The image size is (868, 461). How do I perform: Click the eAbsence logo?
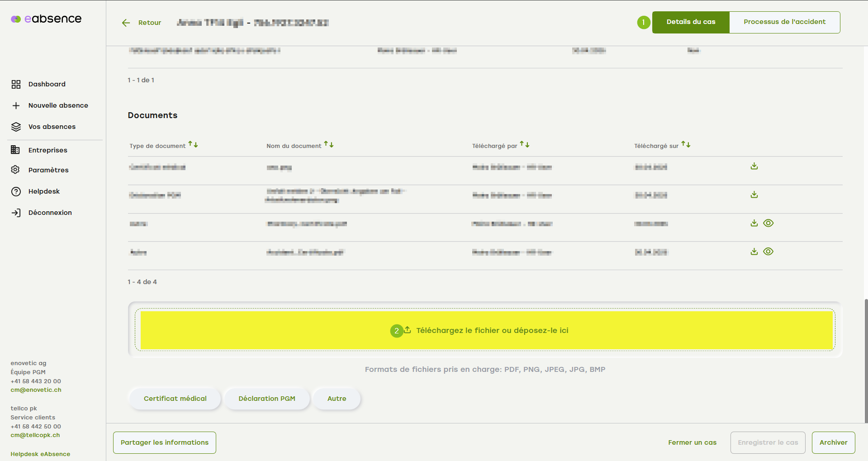[46, 19]
